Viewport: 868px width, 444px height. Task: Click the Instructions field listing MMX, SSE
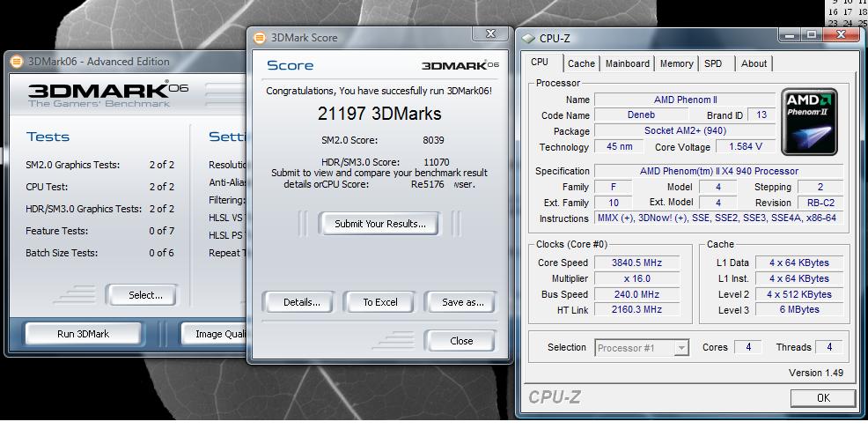click(x=718, y=218)
